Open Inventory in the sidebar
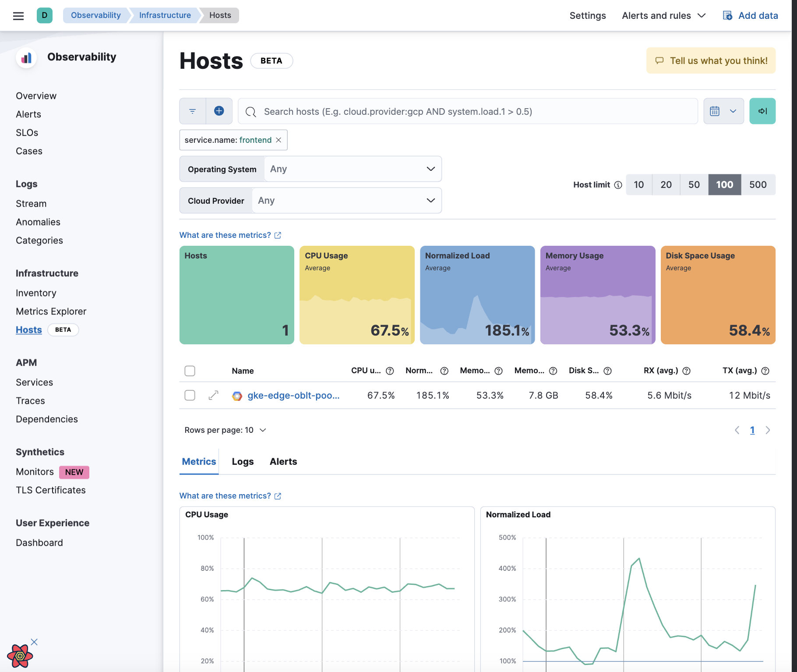The image size is (797, 672). click(36, 293)
